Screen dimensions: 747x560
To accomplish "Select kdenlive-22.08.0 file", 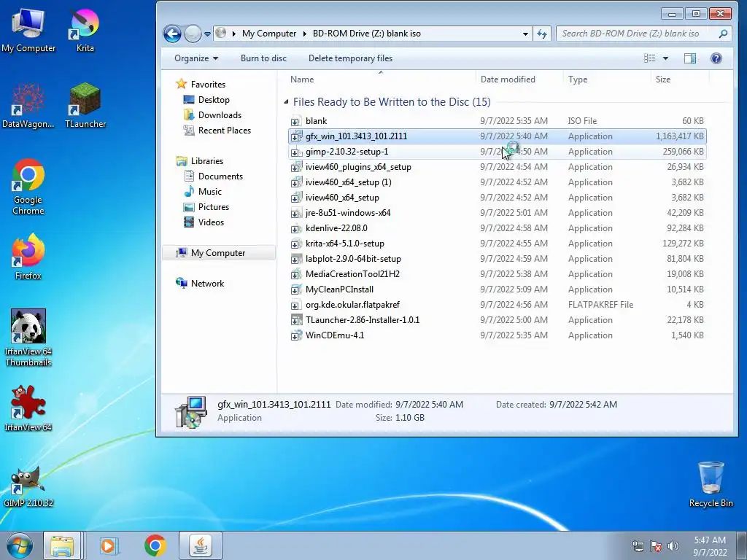I will (x=498, y=228).
